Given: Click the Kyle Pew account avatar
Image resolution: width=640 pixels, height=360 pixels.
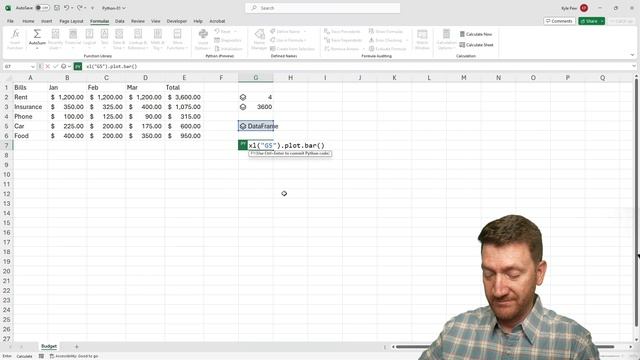Looking at the screenshot, I should (584, 8).
